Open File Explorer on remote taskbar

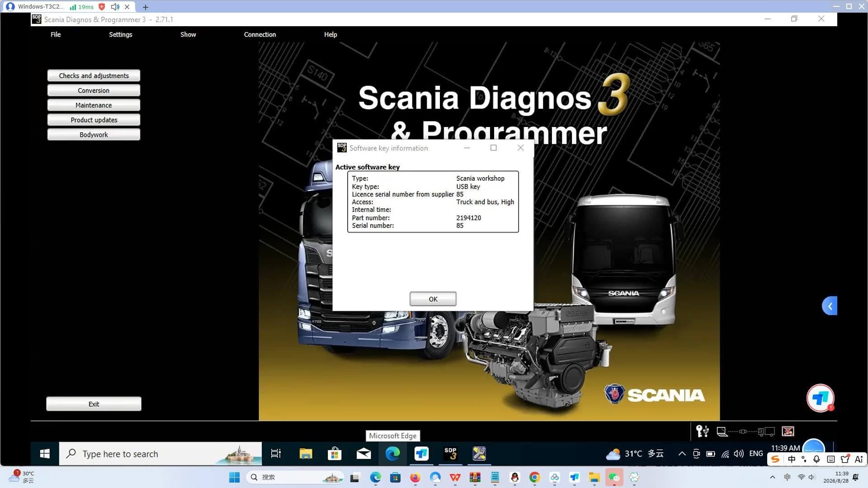click(306, 454)
